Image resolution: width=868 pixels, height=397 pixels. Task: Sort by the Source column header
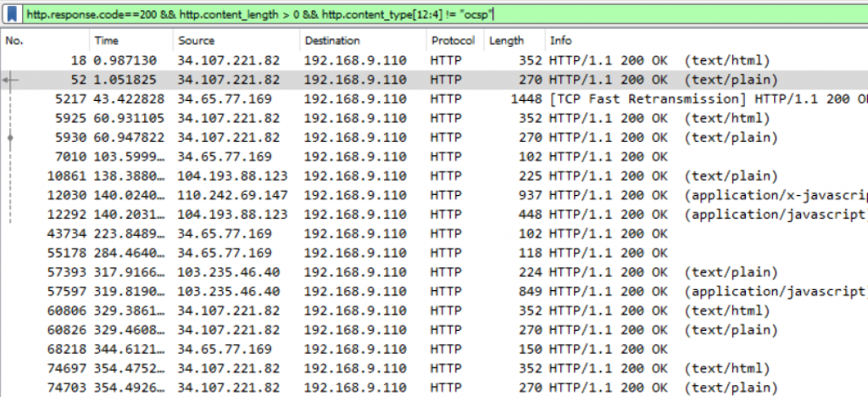click(x=236, y=41)
